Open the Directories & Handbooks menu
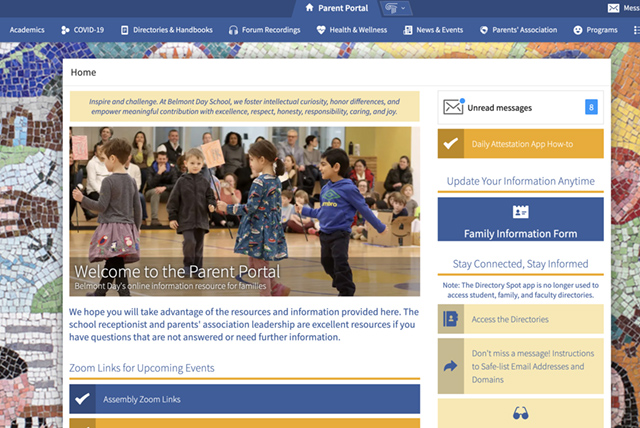Viewport: 640px width, 428px height. 166,30
